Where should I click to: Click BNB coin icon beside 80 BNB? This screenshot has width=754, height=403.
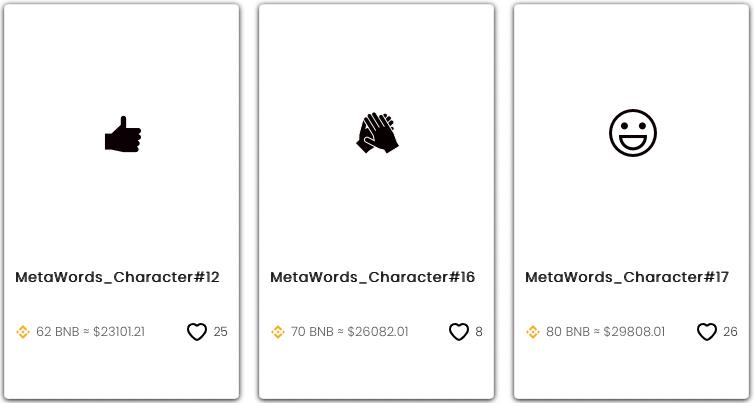point(533,332)
